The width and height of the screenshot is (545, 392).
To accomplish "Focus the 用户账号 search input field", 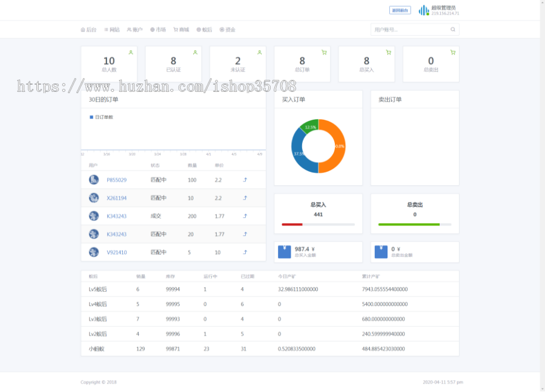I will pyautogui.click(x=409, y=29).
